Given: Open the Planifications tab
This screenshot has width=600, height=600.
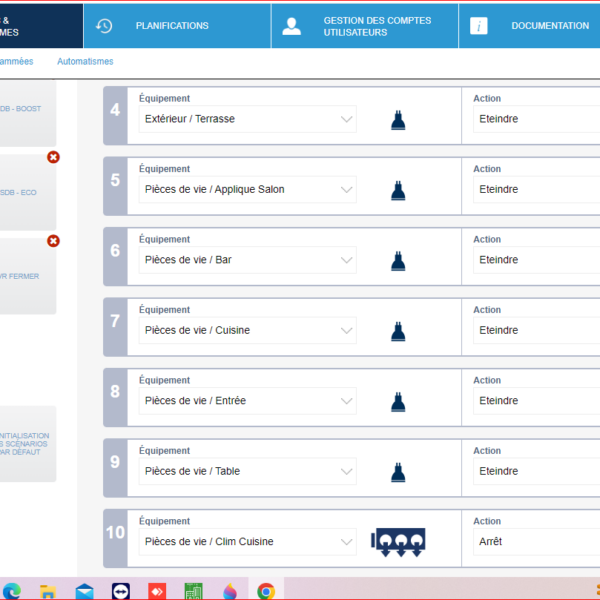Looking at the screenshot, I should click(172, 26).
